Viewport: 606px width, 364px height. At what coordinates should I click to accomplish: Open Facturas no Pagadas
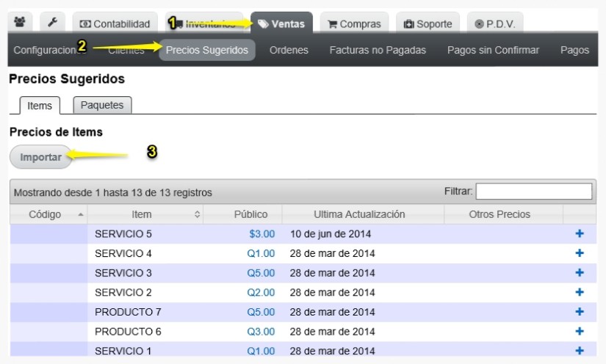378,50
